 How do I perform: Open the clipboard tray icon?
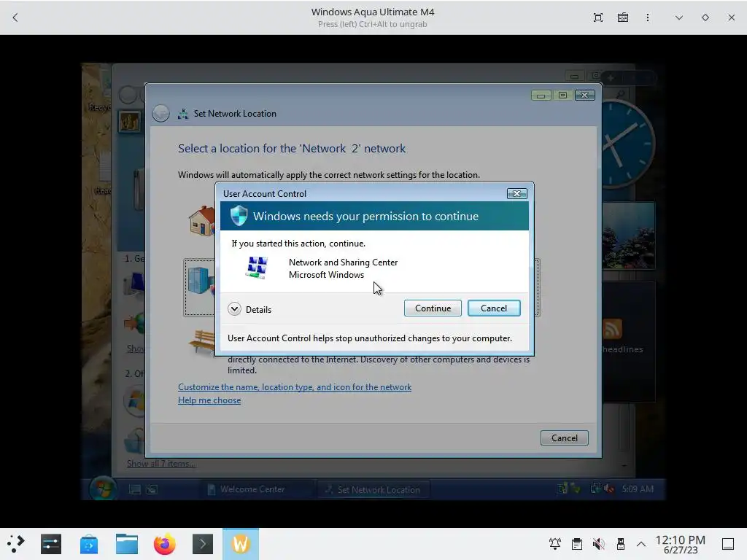click(x=576, y=544)
